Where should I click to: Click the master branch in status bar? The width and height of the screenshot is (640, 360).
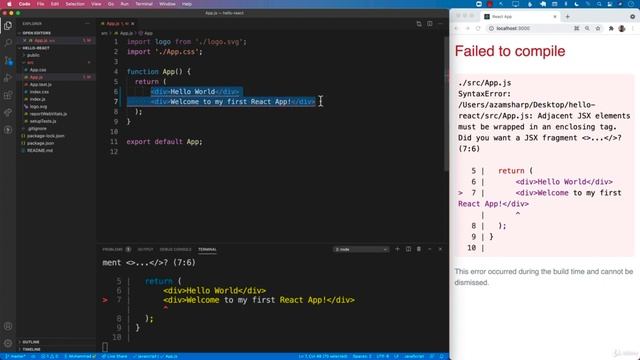(15, 356)
